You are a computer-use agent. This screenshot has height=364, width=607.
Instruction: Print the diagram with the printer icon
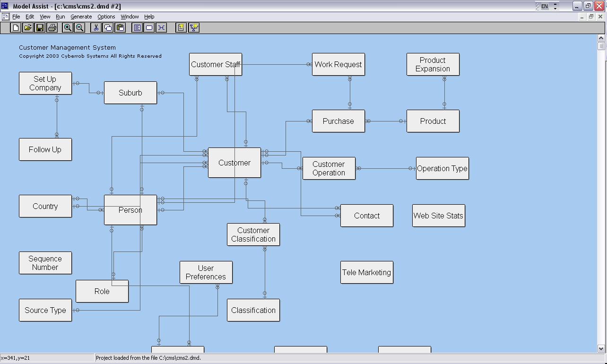[52, 28]
